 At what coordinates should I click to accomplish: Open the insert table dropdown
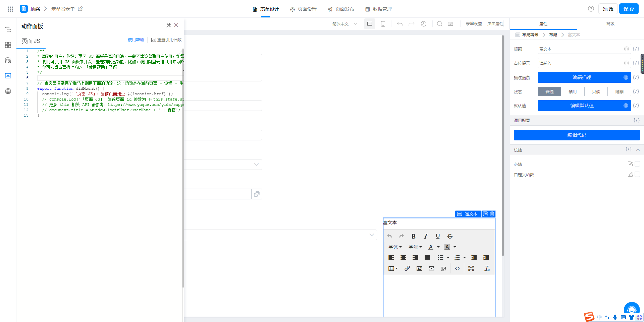(393, 268)
